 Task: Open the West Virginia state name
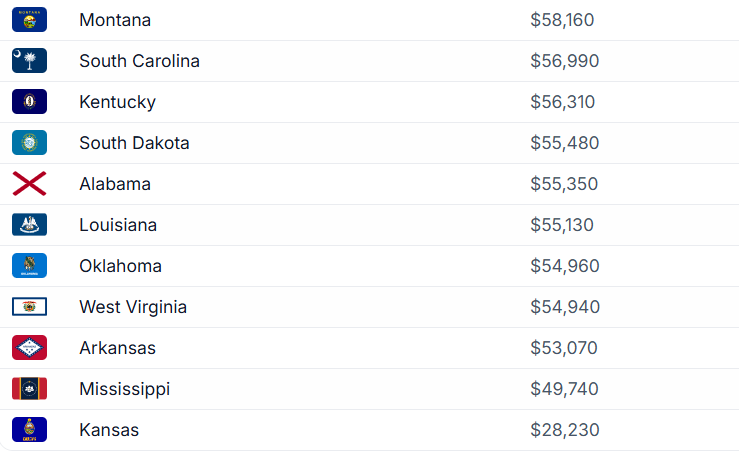tap(133, 307)
